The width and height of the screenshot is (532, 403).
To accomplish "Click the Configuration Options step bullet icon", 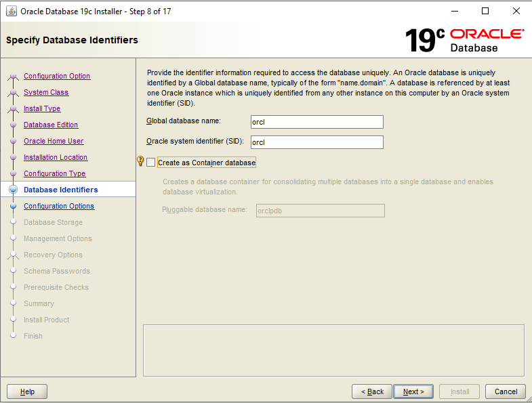I will (x=14, y=206).
